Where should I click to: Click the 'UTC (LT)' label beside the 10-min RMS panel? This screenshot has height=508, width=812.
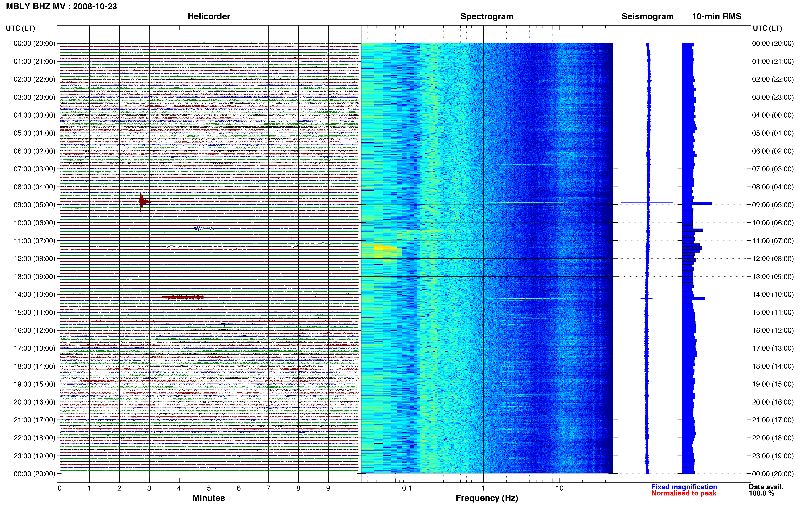click(767, 28)
